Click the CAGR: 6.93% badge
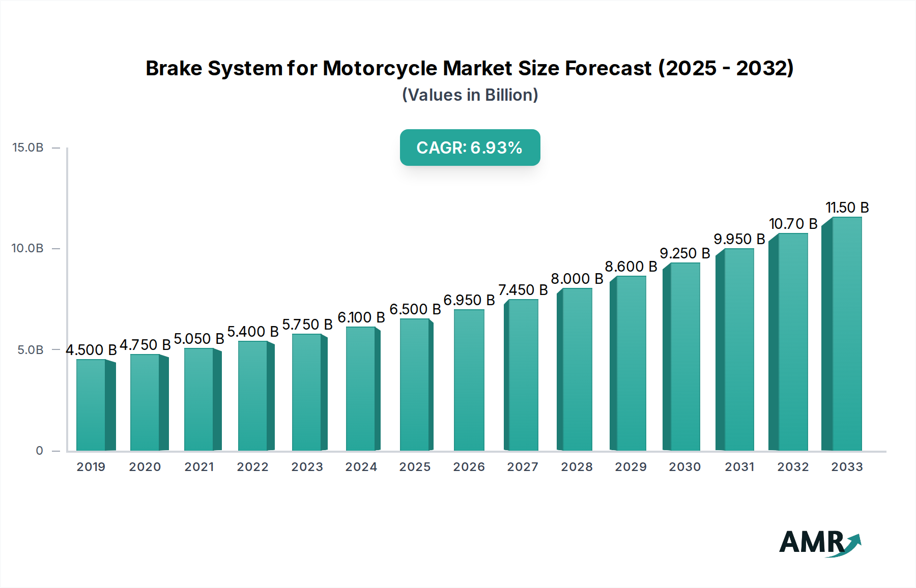Screen dimensions: 916x588 click(x=469, y=148)
